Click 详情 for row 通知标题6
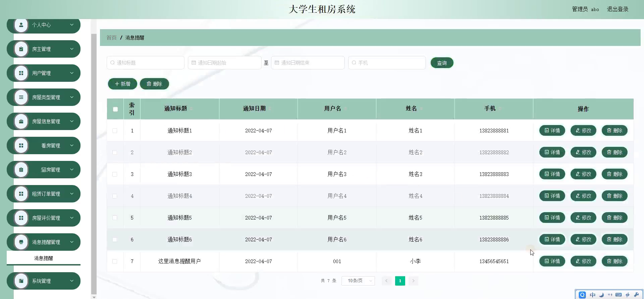This screenshot has height=299, width=644. (x=552, y=239)
